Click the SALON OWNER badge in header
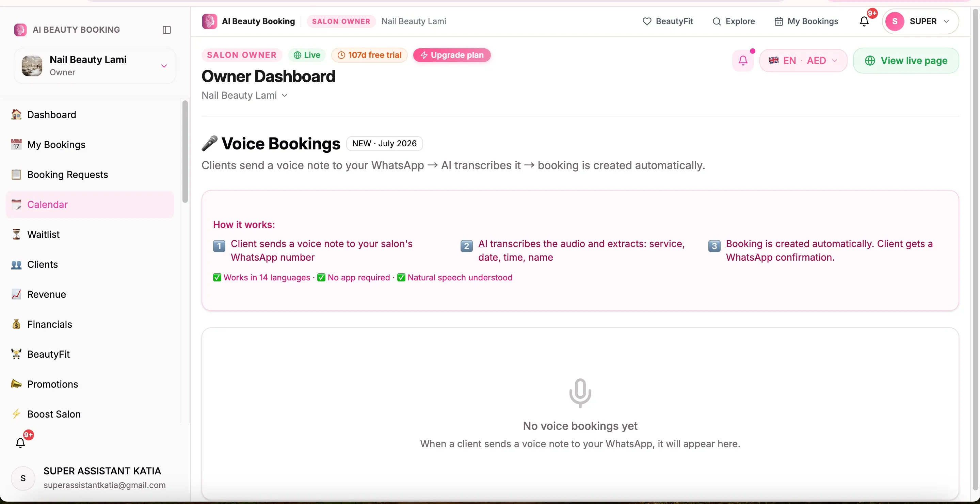Screen dimensions: 980x504 [x=341, y=21]
